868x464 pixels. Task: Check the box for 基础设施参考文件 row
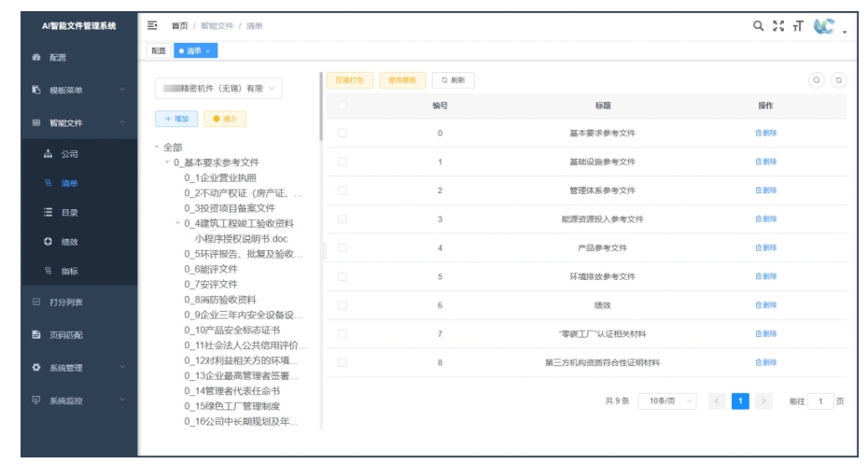(343, 162)
